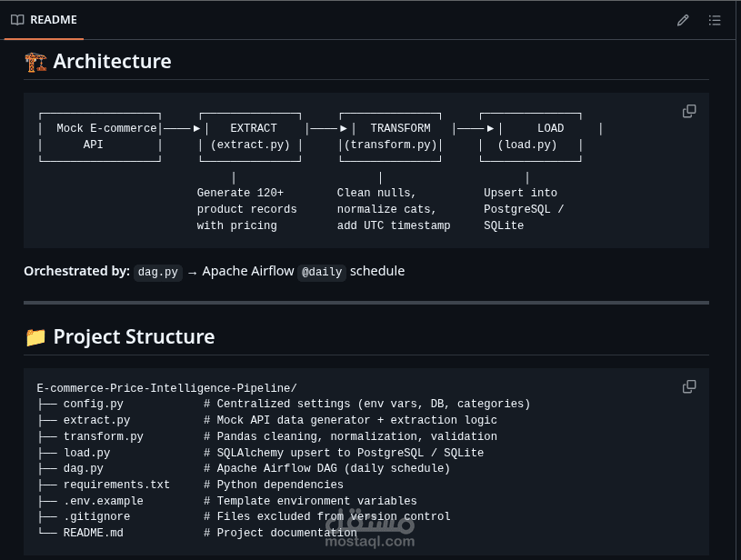The width and height of the screenshot is (741, 560).
Task: Click the folder emoji beside Project Structure
Action: (x=35, y=337)
